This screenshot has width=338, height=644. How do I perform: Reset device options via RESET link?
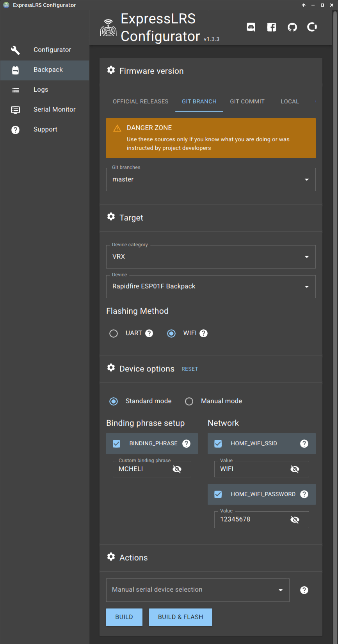(190, 369)
